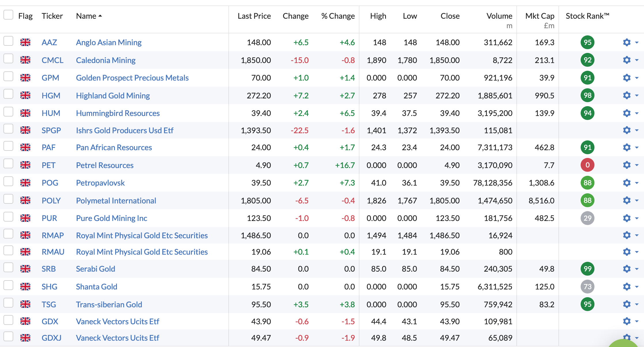Expand dropdown arrow in GDX row
The width and height of the screenshot is (644, 347).
point(637,321)
